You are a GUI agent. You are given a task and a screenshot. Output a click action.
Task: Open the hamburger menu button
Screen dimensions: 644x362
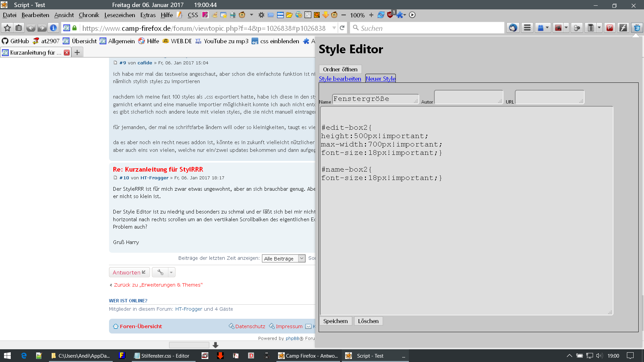tap(527, 28)
